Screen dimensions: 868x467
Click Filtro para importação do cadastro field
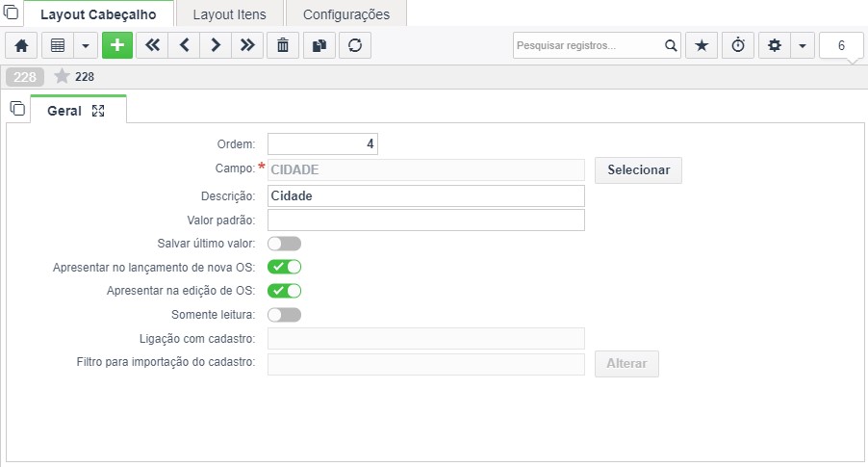pos(426,364)
